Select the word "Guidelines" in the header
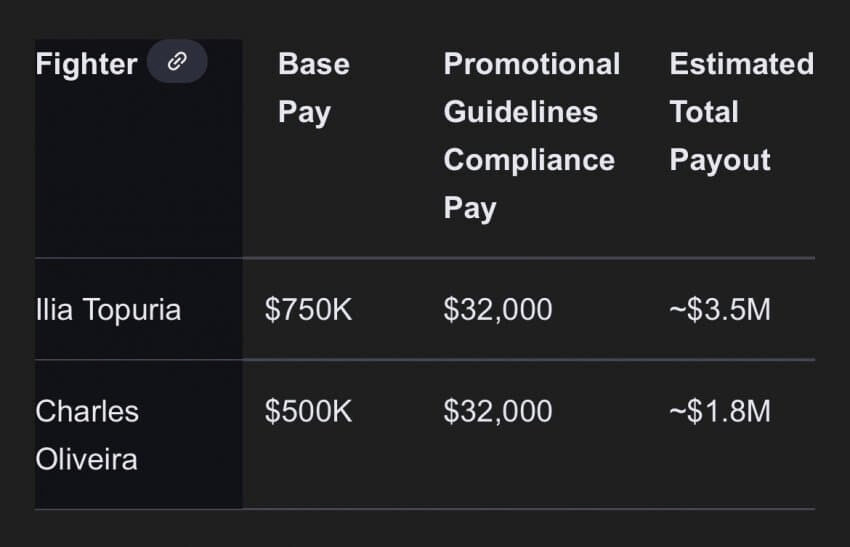850x547 pixels. pos(520,112)
